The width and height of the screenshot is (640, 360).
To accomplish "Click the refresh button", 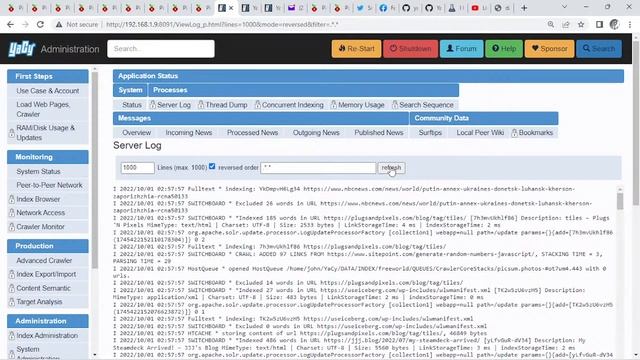I will tap(391, 168).
